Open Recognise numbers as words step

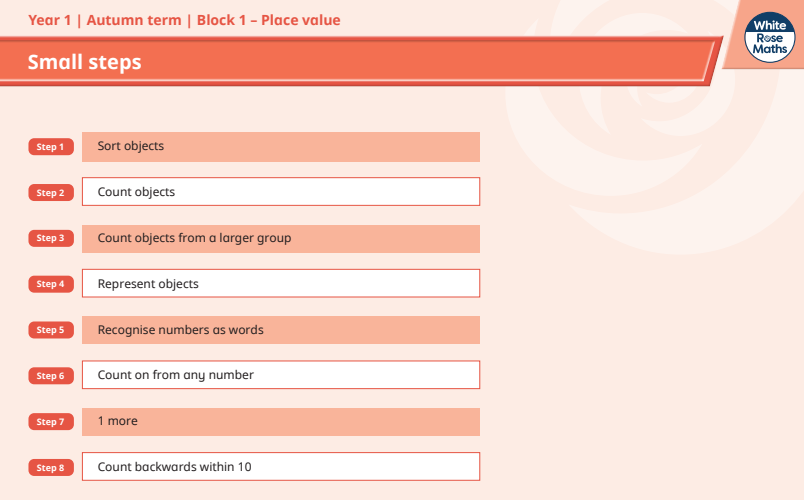(x=280, y=330)
